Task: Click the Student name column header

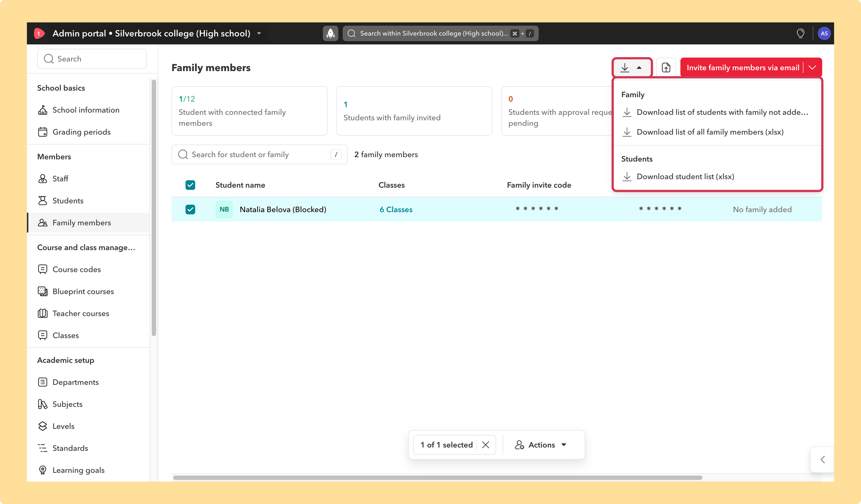Action: click(240, 185)
